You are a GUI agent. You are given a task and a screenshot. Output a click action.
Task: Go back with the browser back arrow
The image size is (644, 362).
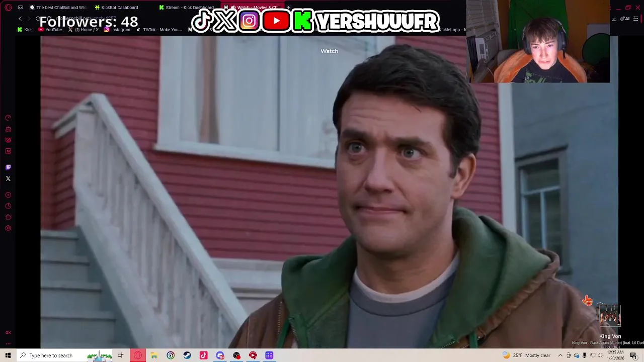[x=20, y=19]
